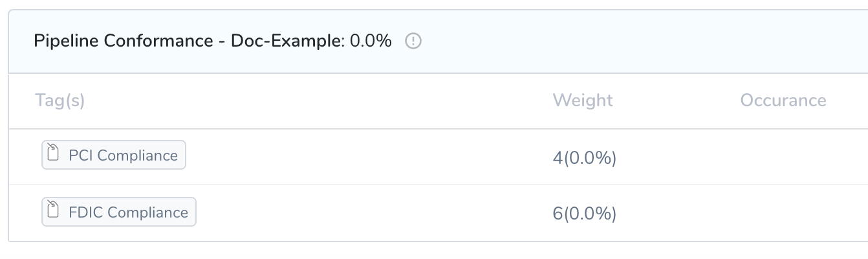The width and height of the screenshot is (868, 259).
Task: Click the empty area between Weight and Occurance headers
Action: click(x=677, y=100)
